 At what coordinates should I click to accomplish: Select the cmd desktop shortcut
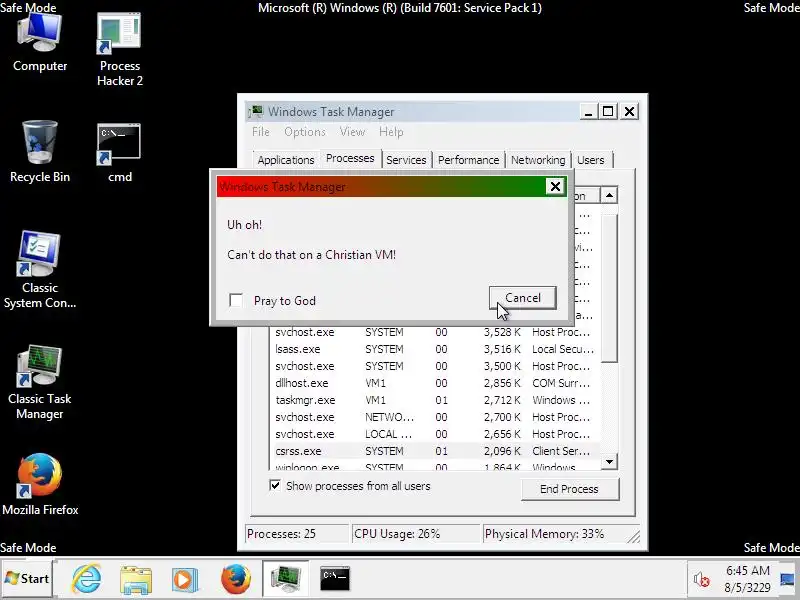point(119,153)
